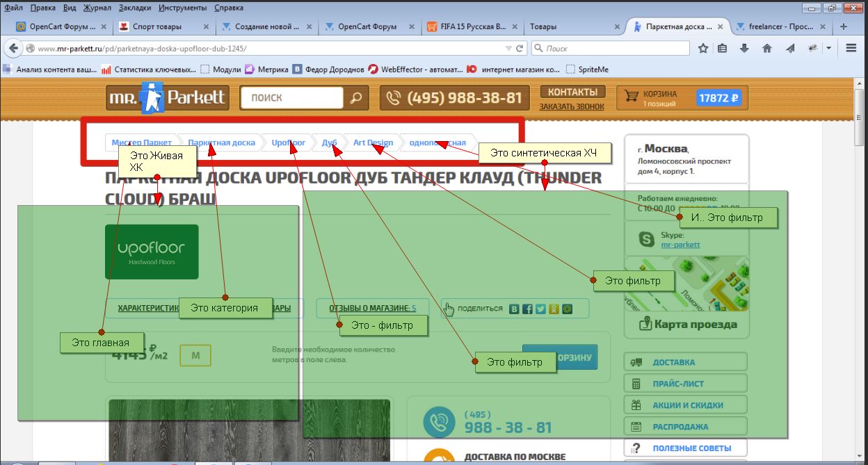Open the bookmarks list icon
Image resolution: width=868 pixels, height=465 pixels.
pos(723,49)
